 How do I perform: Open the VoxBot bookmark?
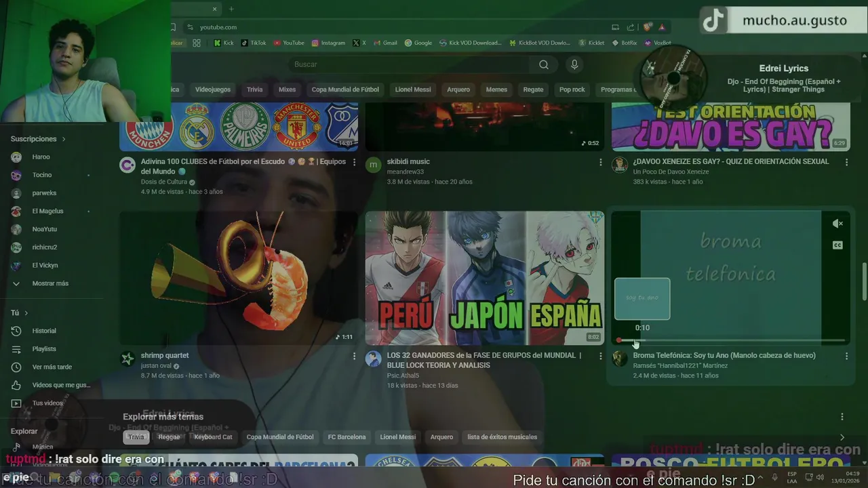click(x=657, y=43)
